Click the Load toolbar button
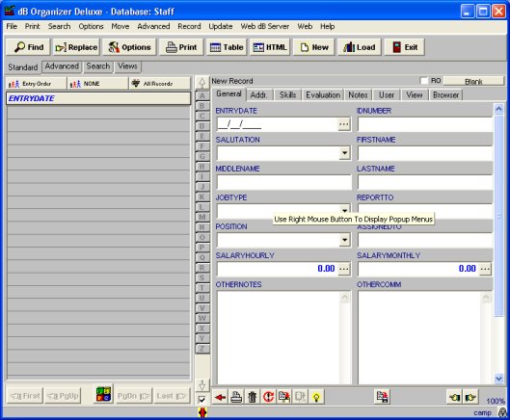 click(359, 47)
